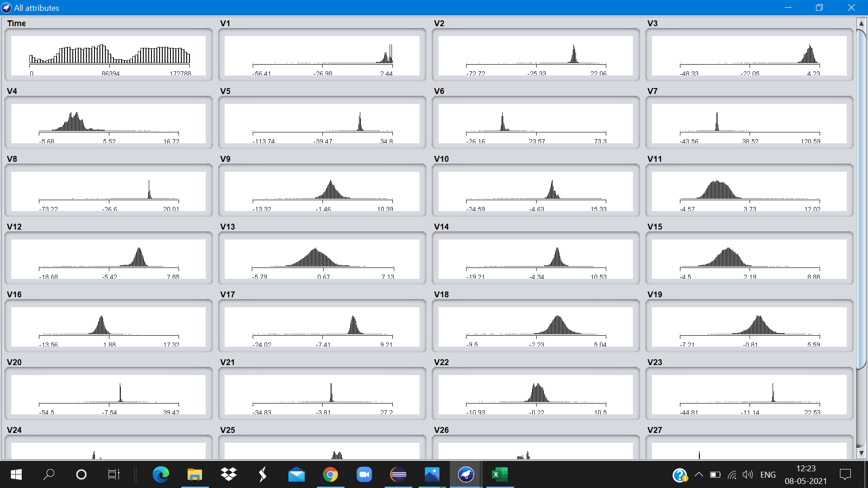Switch to Eclipse IDE in taskbar
This screenshot has width=868, height=488.
click(x=398, y=474)
